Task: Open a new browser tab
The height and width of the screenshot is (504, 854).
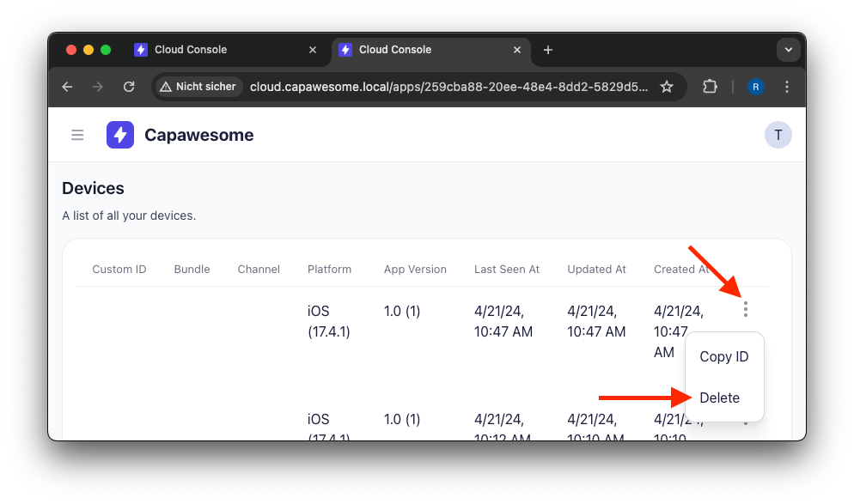Action: [548, 50]
